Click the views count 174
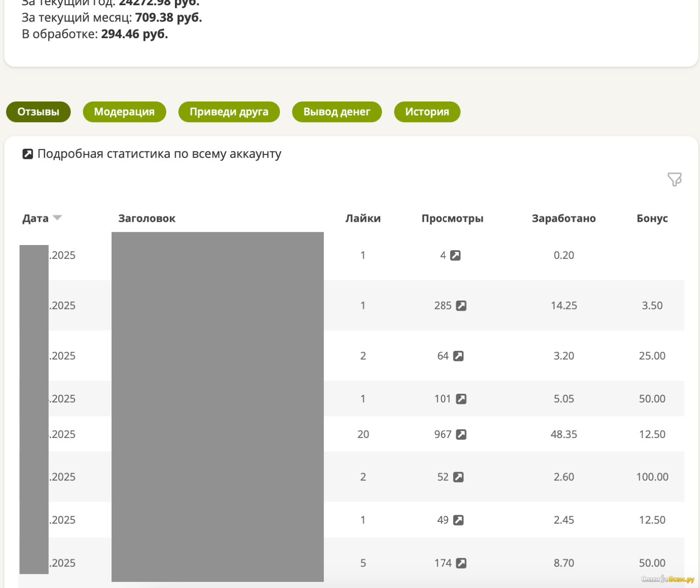The image size is (700, 588). (443, 563)
